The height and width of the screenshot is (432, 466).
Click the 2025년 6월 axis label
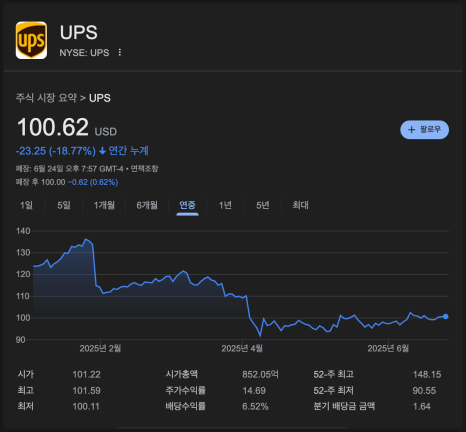pos(388,348)
